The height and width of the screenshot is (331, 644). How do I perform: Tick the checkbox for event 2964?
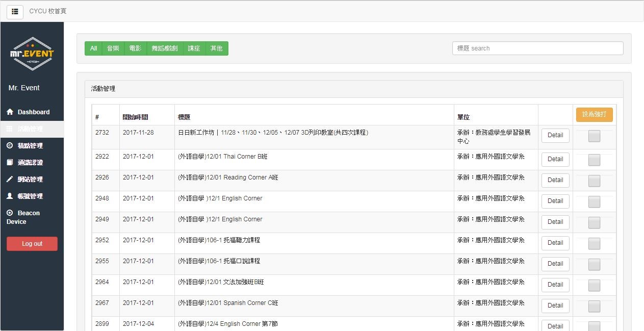(594, 286)
